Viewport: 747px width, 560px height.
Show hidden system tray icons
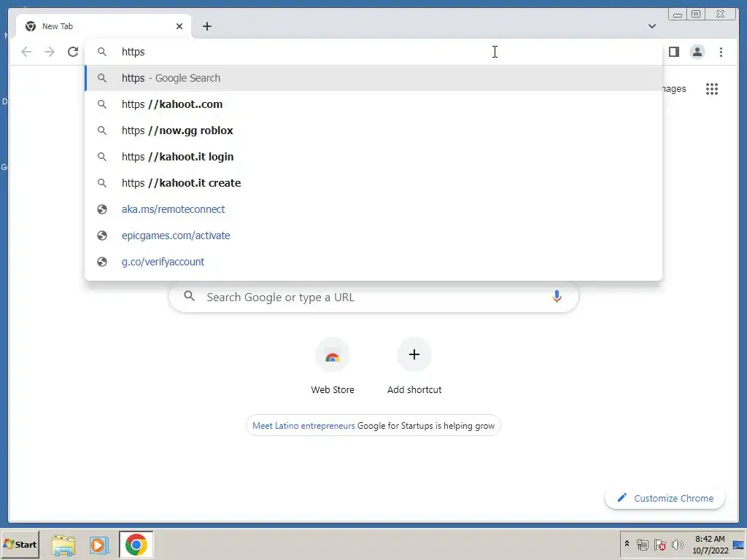click(627, 544)
